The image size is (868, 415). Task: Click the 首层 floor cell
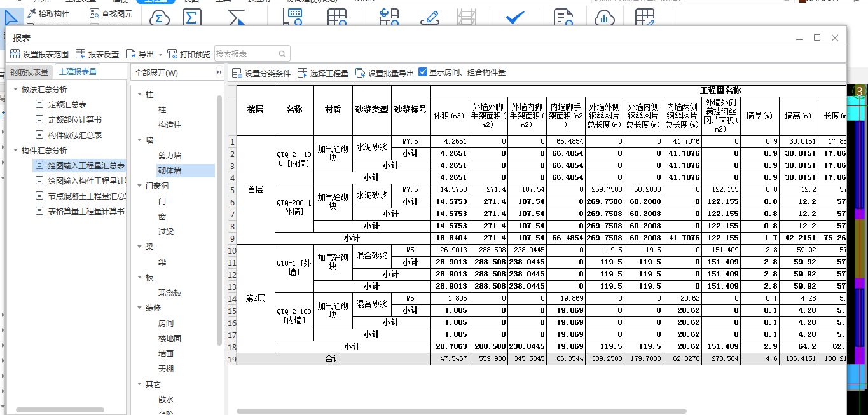(x=256, y=189)
